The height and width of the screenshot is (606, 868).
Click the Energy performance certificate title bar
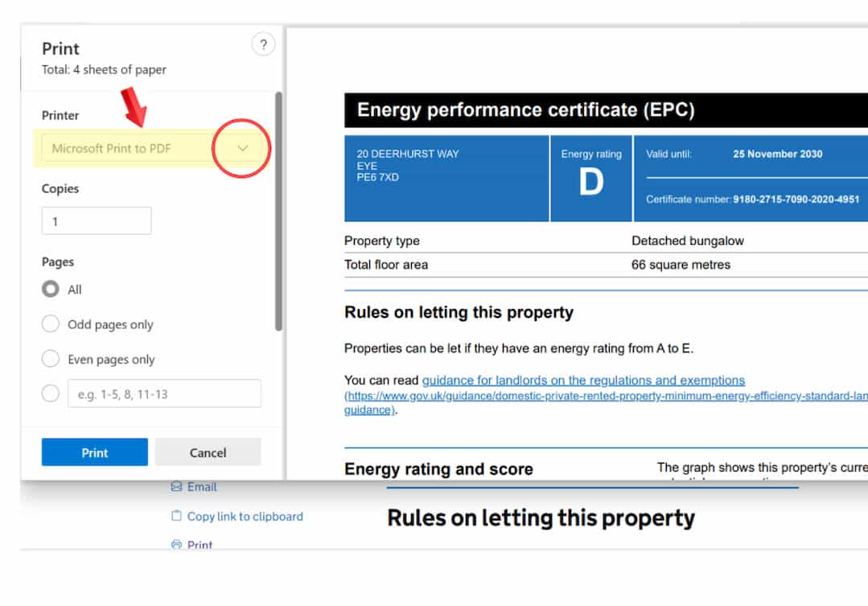point(605,110)
